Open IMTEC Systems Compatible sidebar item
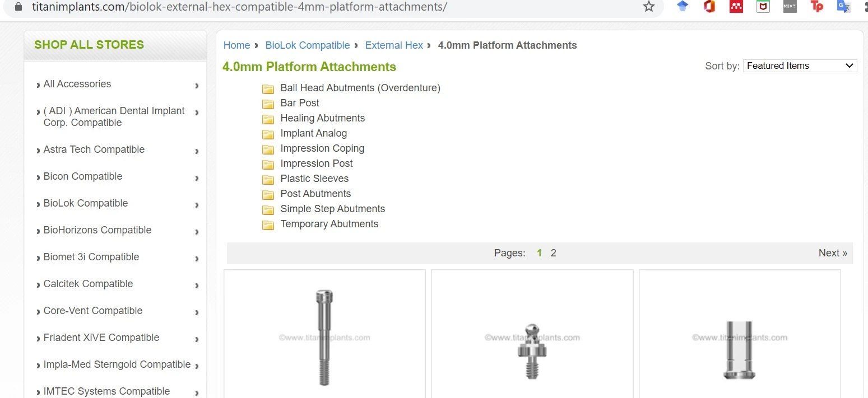868x398 pixels. (106, 391)
